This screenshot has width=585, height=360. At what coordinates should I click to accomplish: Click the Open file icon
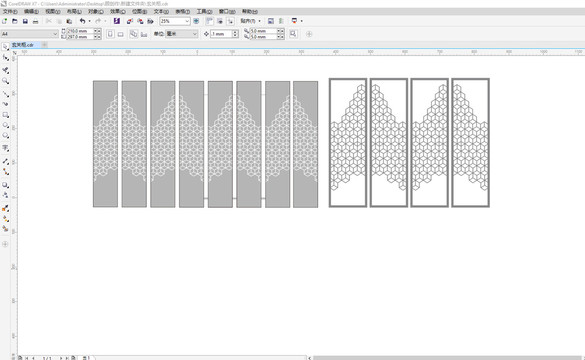[15, 21]
